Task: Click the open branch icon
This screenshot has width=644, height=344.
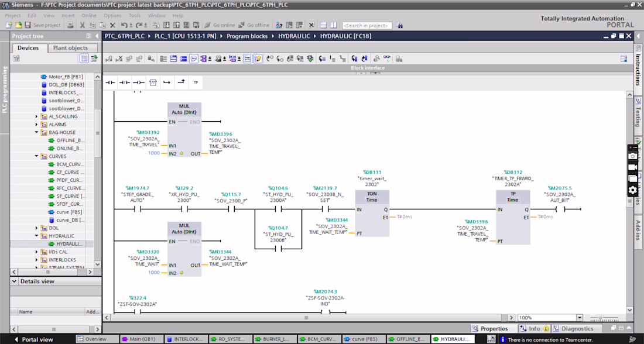Action: 167,82
